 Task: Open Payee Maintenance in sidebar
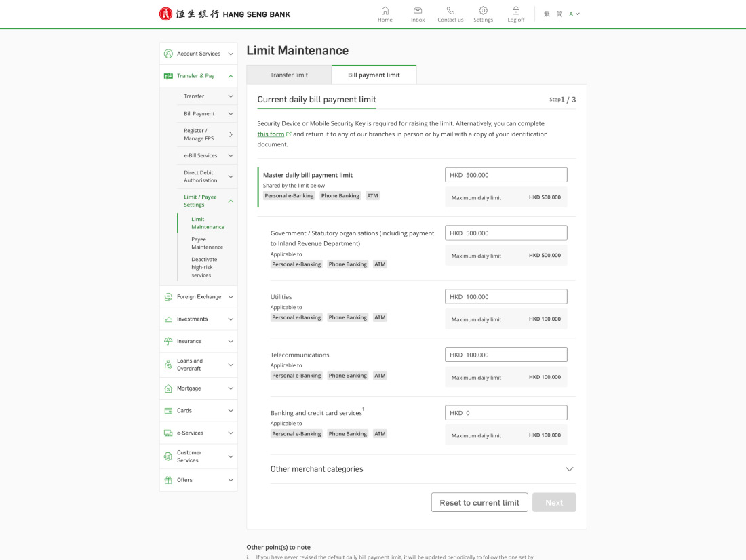tap(207, 243)
